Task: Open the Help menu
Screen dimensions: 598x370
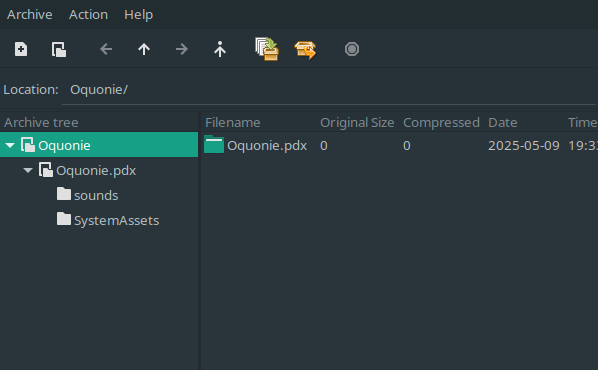Action: (x=138, y=14)
